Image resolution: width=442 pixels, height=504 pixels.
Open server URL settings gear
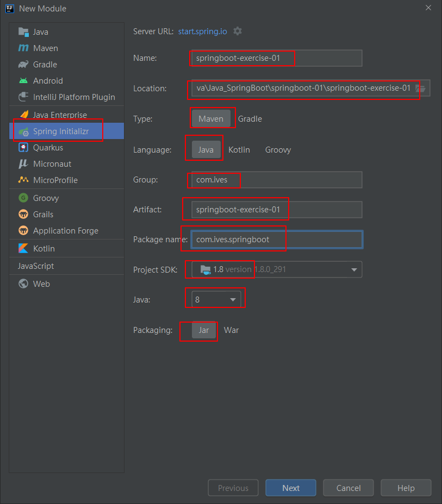tap(238, 31)
